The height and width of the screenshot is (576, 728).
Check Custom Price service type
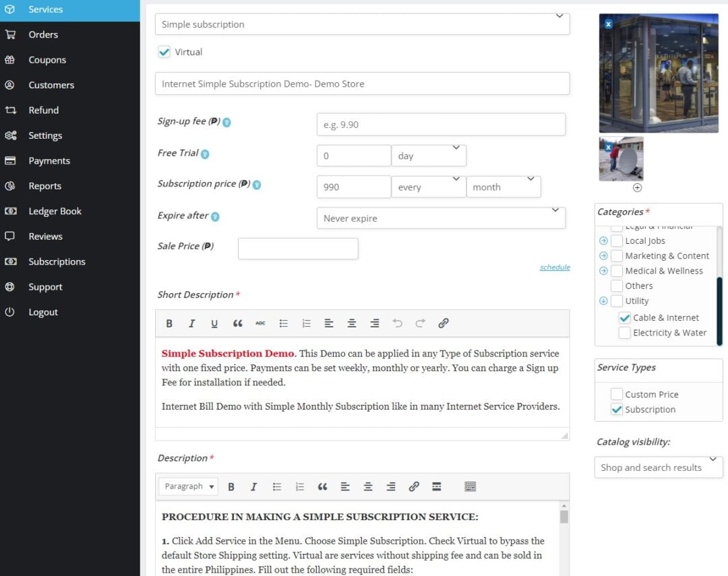(617, 395)
